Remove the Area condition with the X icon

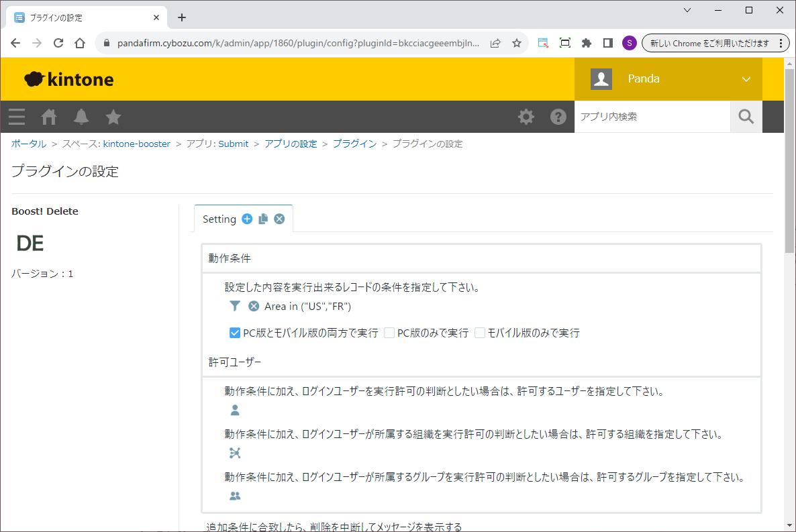click(254, 306)
